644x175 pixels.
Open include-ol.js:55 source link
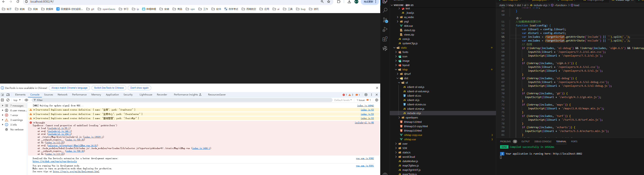point(364,123)
